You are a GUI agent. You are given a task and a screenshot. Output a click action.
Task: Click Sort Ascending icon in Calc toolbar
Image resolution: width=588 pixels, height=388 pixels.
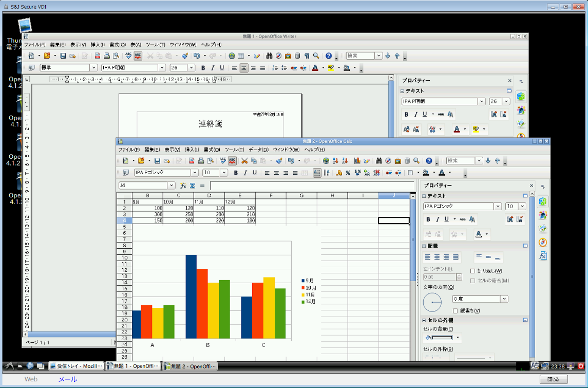pos(335,161)
